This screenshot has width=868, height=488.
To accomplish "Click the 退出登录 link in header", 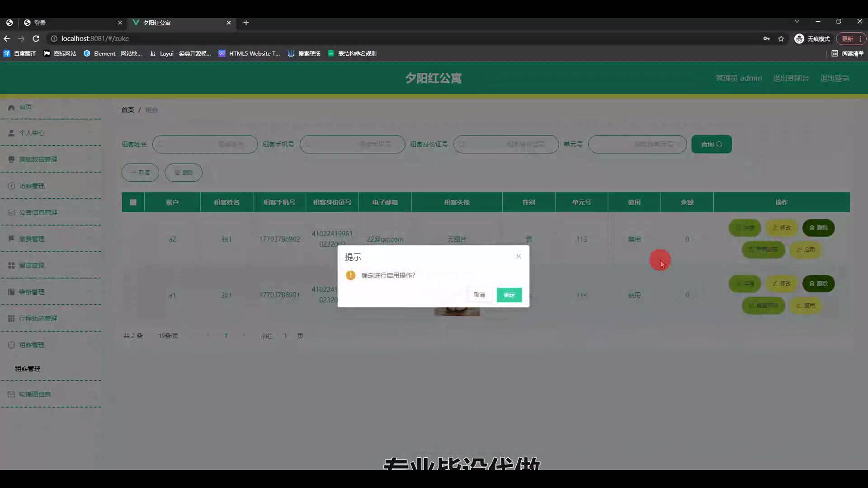I will [x=835, y=78].
